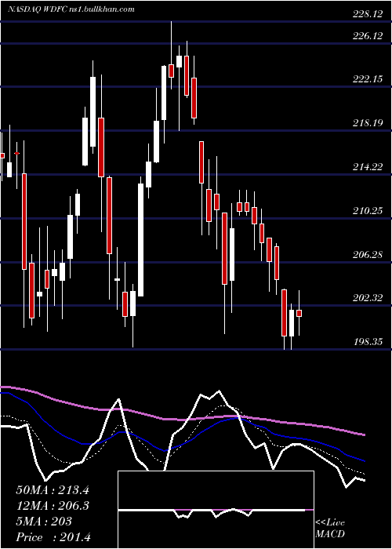Click the 206.28 price level label
This screenshot has width=392, height=549.
366,255
